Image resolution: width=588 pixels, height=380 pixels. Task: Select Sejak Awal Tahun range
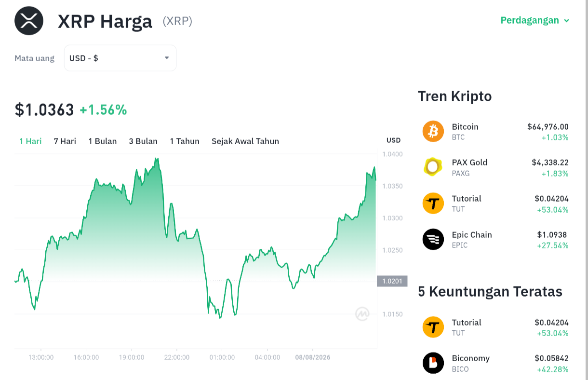[245, 141]
